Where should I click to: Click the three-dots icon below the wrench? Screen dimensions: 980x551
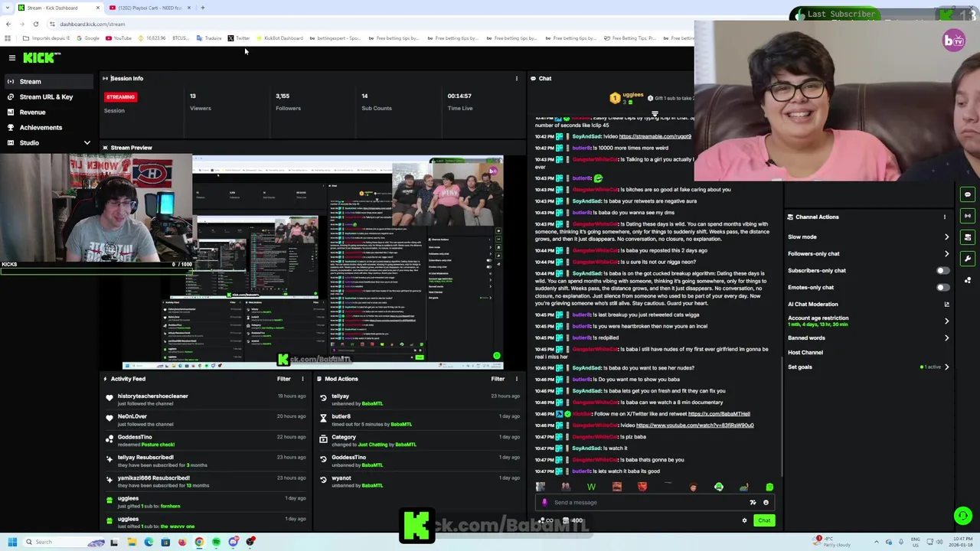click(968, 280)
